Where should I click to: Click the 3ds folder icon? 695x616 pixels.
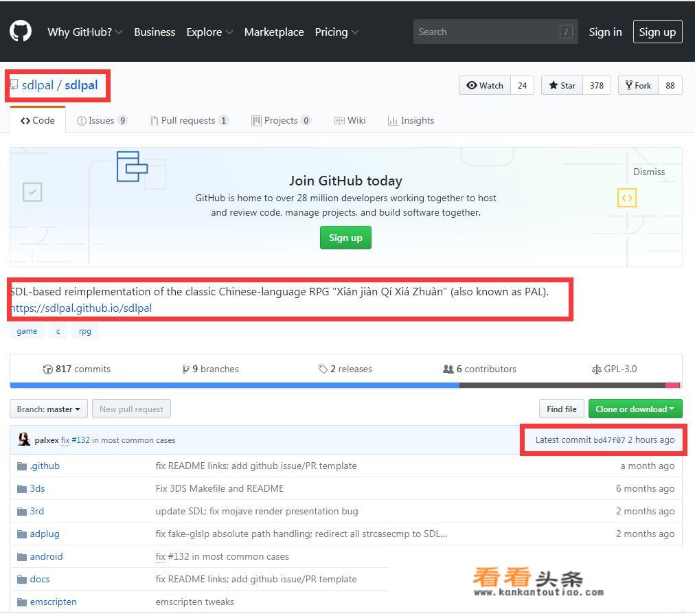click(x=22, y=489)
